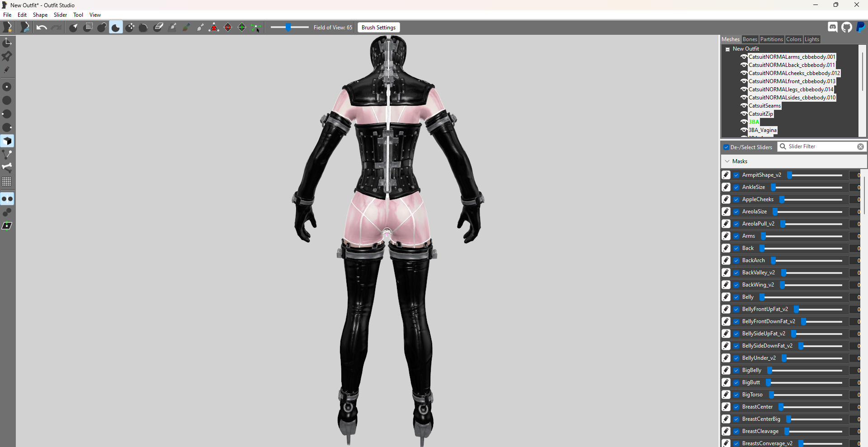
Task: Open the GitHub link icon
Action: 847,27
